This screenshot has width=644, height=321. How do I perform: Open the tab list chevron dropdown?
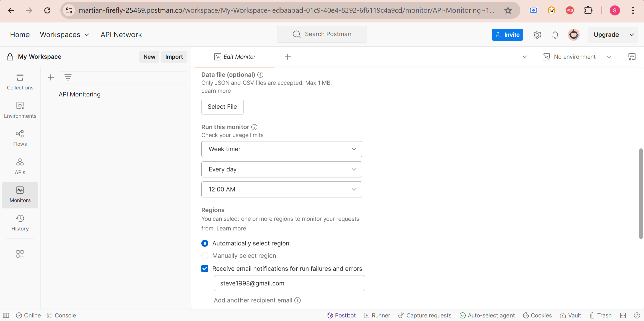[x=525, y=57]
